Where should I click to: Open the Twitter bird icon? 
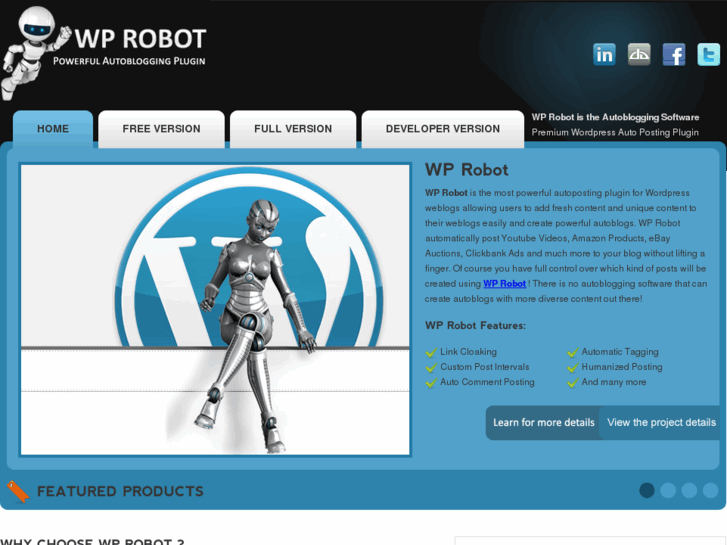[x=709, y=54]
